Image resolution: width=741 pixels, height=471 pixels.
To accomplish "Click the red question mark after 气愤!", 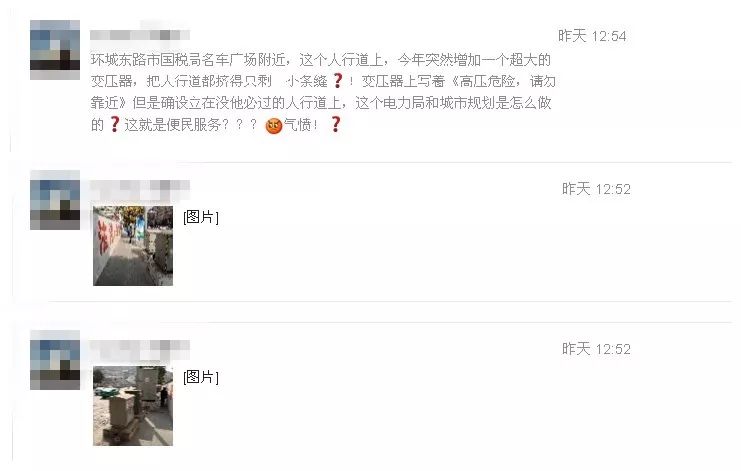I will [336, 124].
